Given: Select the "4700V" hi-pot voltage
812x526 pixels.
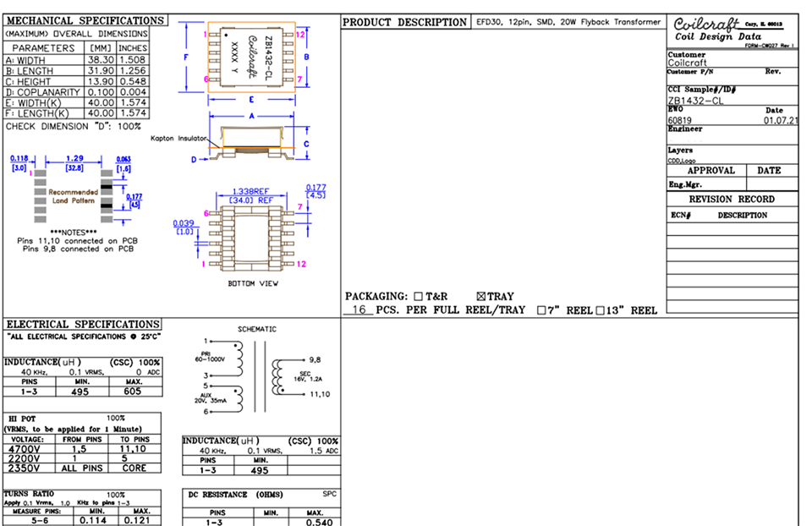Looking at the screenshot, I should pyautogui.click(x=24, y=449).
